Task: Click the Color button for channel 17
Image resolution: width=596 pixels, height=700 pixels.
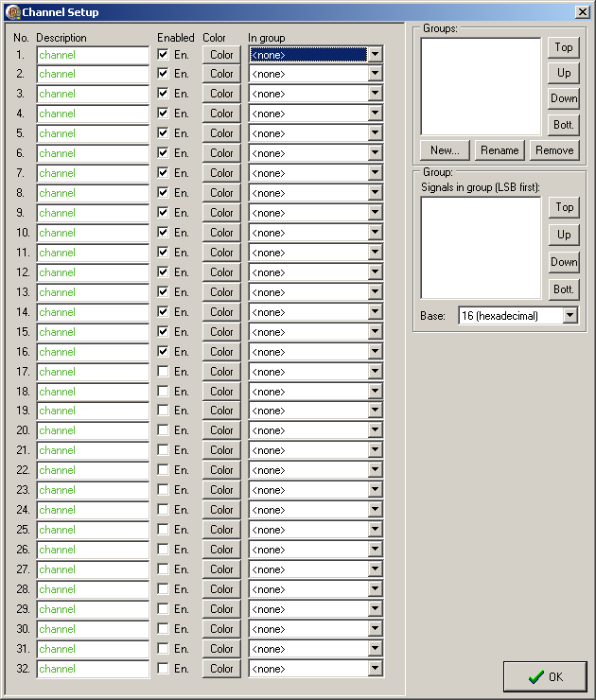Action: pyautogui.click(x=221, y=372)
